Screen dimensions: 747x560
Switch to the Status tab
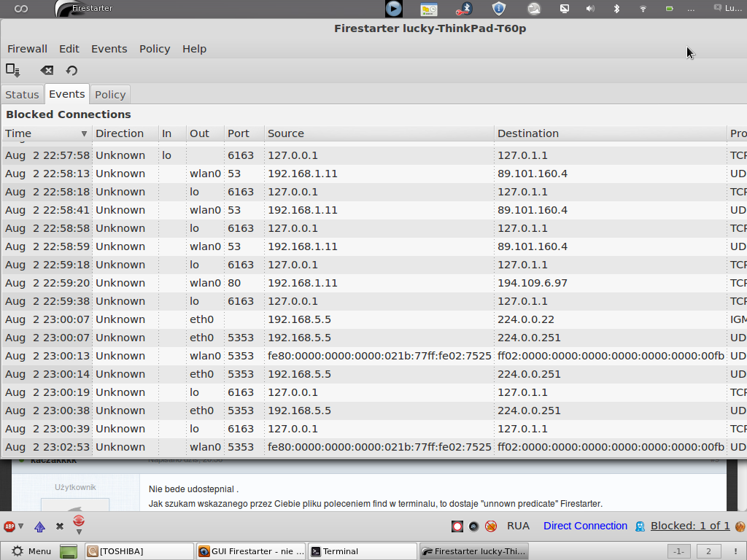point(22,95)
